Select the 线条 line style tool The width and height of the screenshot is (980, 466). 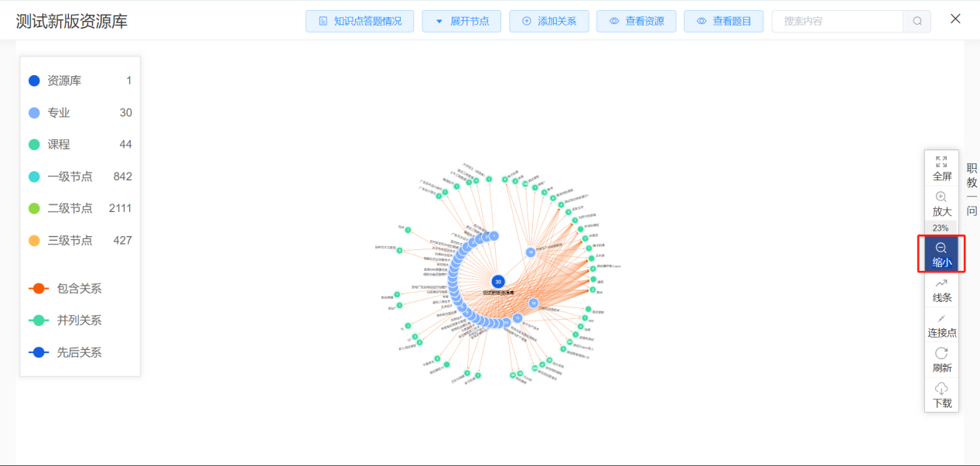click(x=941, y=290)
